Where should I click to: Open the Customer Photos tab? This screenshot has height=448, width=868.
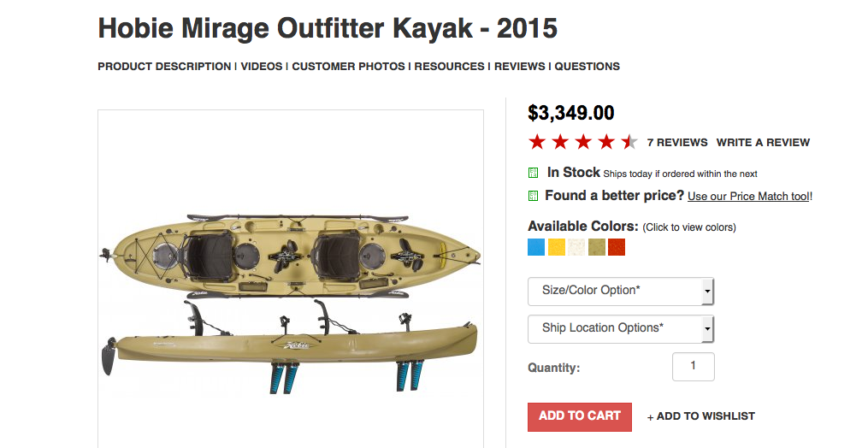click(348, 66)
